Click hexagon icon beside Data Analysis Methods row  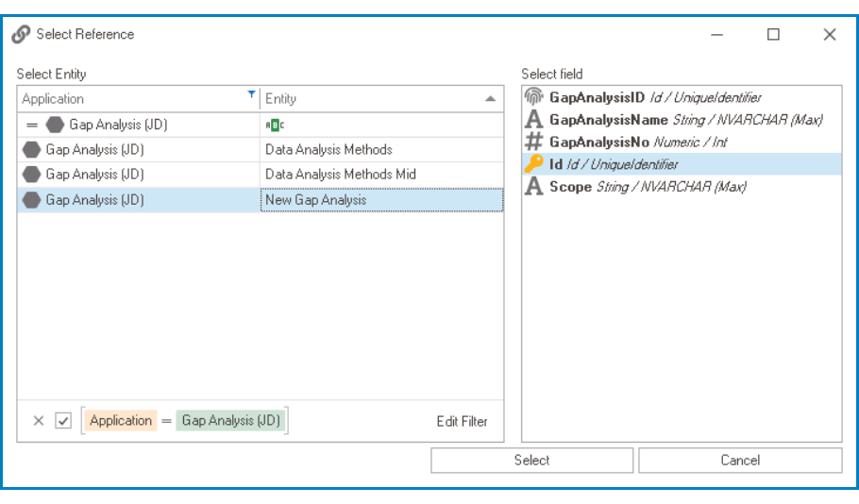[31, 149]
